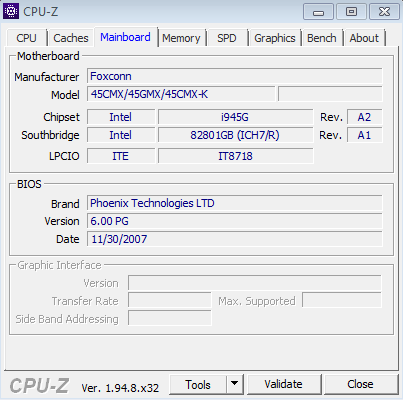Go to the SPD tab
Screen dimensions: 403x400
tap(227, 38)
